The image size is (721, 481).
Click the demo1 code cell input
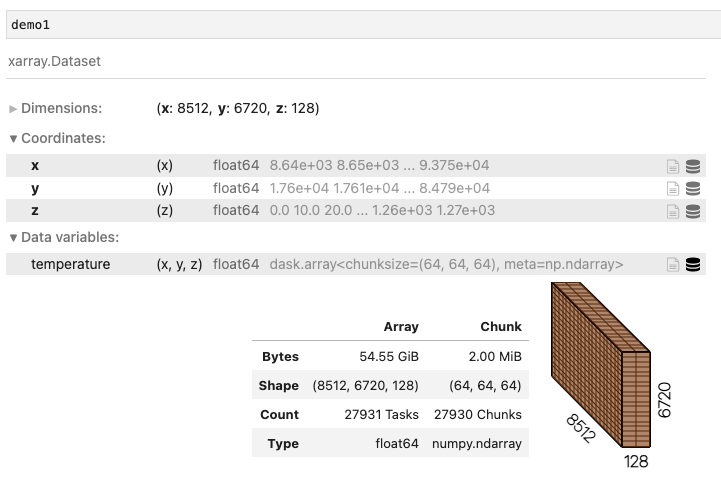click(x=363, y=25)
